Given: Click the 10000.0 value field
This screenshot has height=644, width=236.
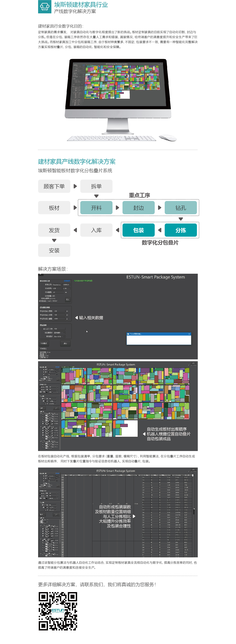Looking at the screenshot, I should [x=67, y=284].
